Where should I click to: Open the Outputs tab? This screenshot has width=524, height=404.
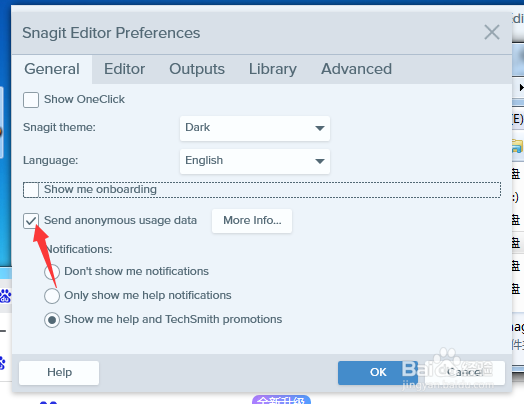197,69
